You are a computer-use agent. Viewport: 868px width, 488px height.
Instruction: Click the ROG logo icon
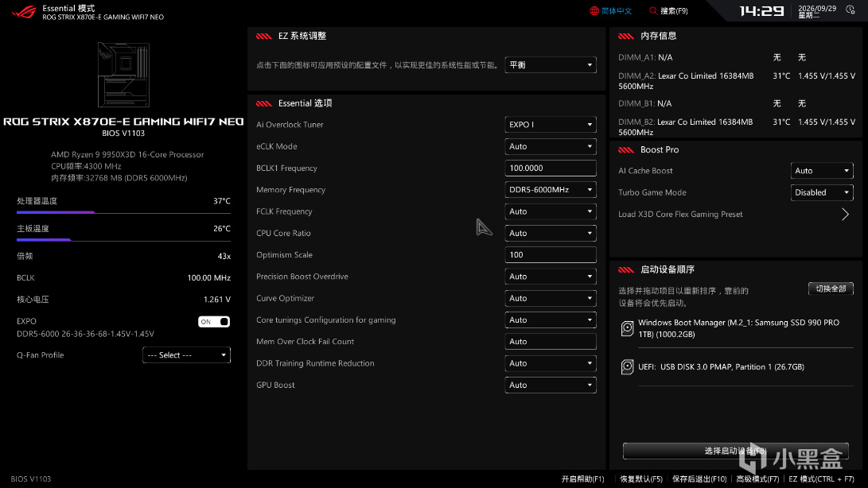coord(25,12)
